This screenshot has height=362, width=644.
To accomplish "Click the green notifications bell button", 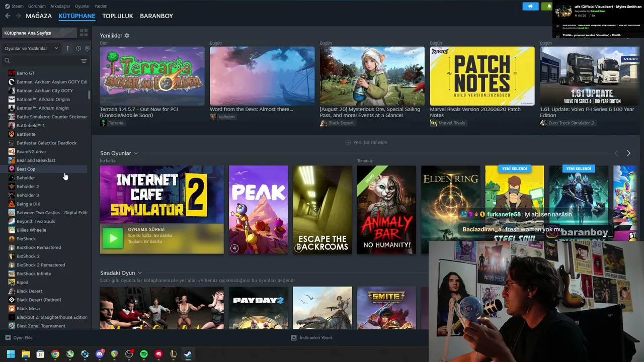I will [547, 6].
